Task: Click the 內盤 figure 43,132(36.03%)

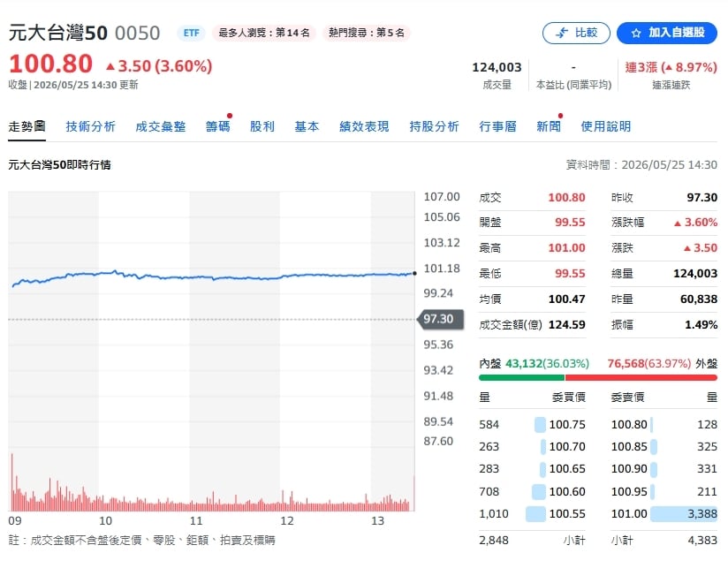Action: coord(547,364)
